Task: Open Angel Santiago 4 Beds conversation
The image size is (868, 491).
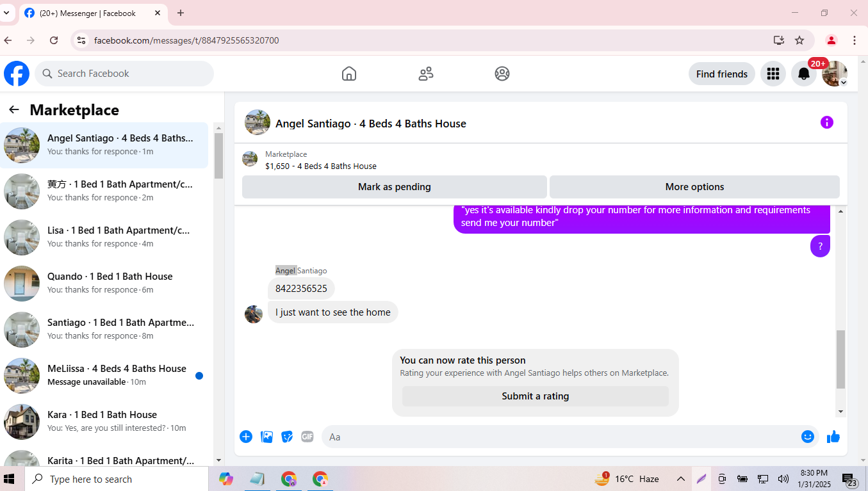Action: pyautogui.click(x=104, y=145)
